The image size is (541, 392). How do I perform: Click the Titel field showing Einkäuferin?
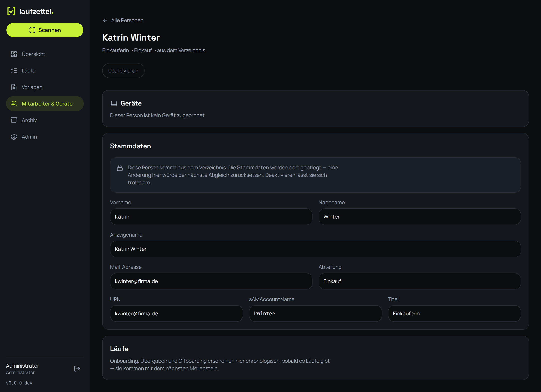pos(454,314)
